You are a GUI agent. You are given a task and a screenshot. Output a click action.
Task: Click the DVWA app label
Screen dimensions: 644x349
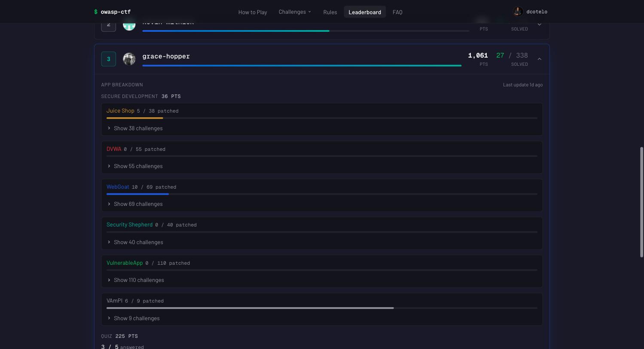(114, 149)
